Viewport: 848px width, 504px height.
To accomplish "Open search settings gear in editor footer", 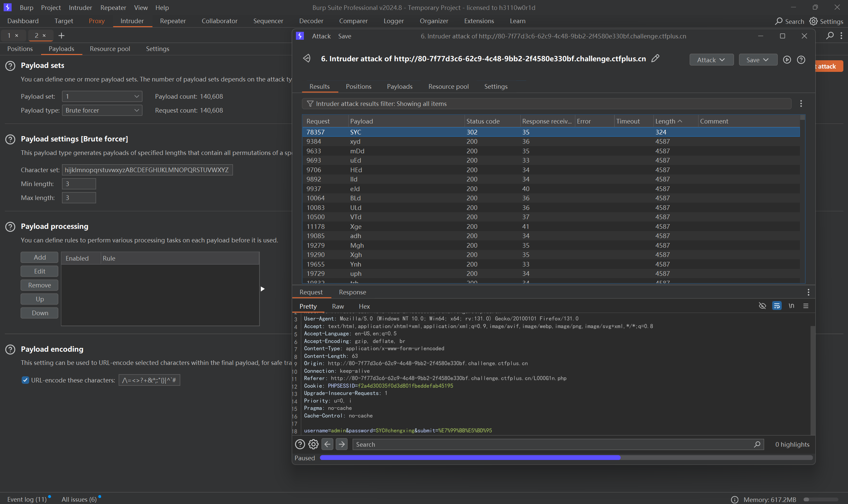I will point(313,445).
